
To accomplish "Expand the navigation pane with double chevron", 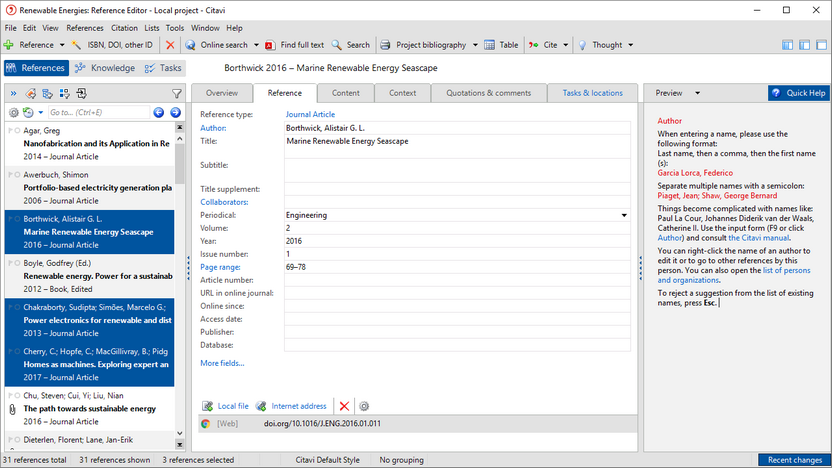I will 13,94.
